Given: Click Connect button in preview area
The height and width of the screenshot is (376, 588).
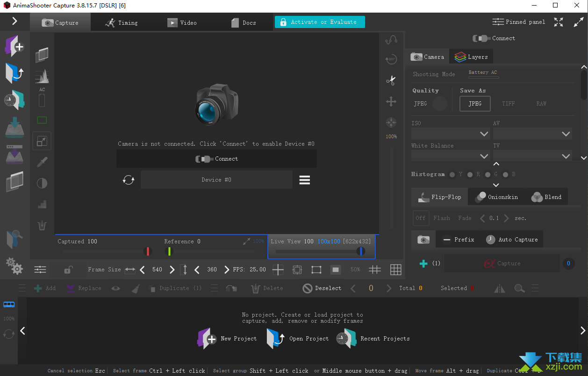Looking at the screenshot, I should coord(216,159).
